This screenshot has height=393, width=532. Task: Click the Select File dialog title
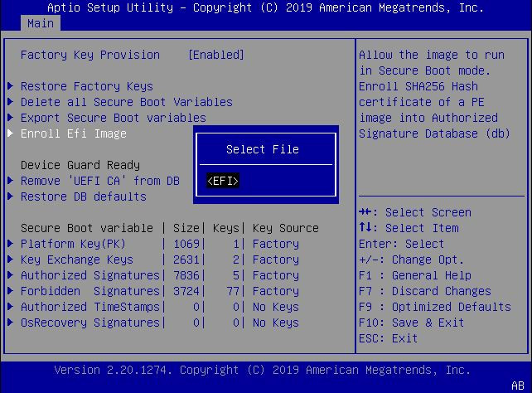(263, 149)
